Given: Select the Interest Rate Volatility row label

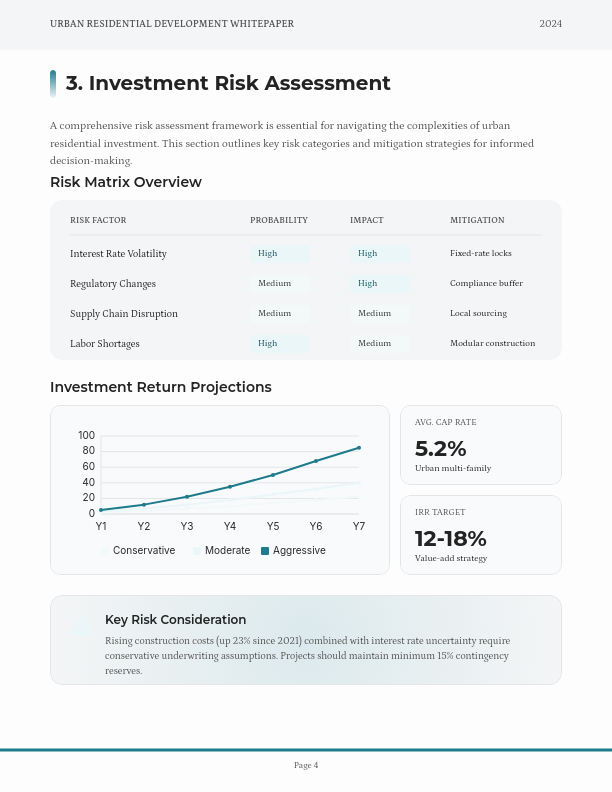Looking at the screenshot, I should coord(118,254).
